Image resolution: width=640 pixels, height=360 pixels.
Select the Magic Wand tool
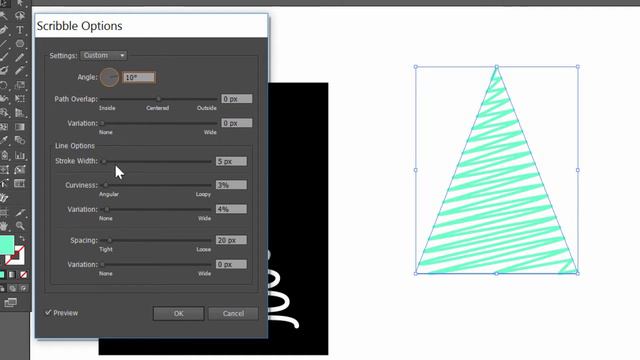click(x=4, y=16)
